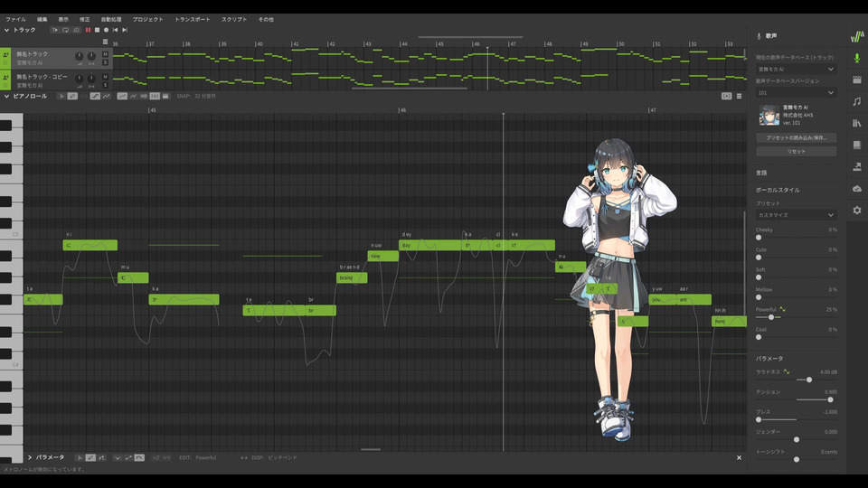
Task: Start recording with the record button
Action: (x=107, y=30)
